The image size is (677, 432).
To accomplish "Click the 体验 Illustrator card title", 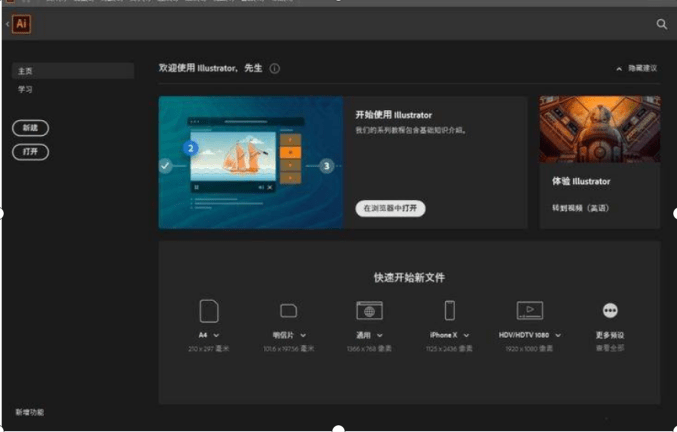I will tap(581, 182).
